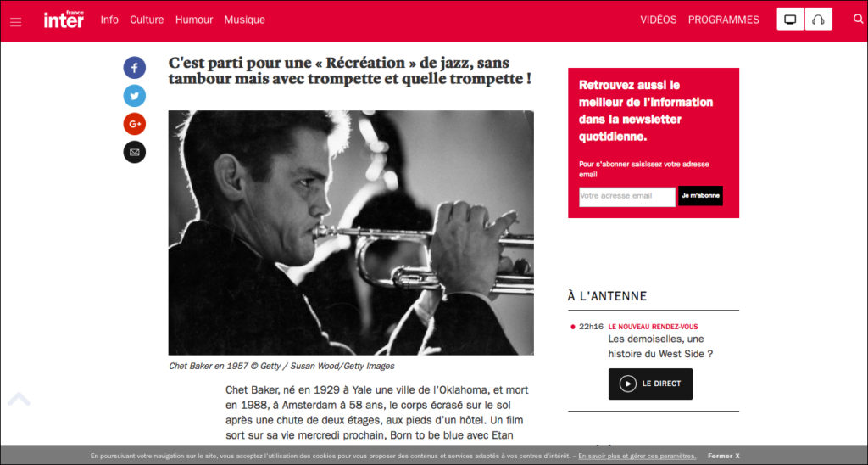Share article by email envelope icon

click(x=135, y=152)
